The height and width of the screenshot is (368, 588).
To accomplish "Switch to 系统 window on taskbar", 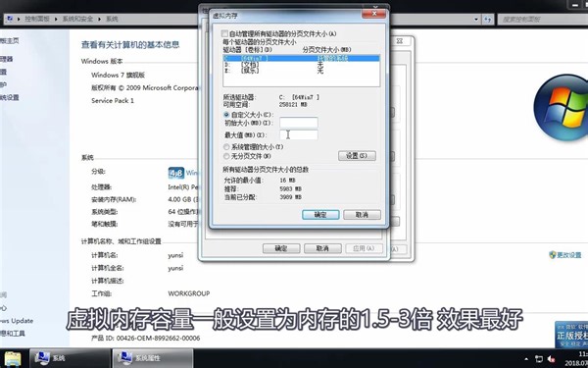I will coord(71,358).
